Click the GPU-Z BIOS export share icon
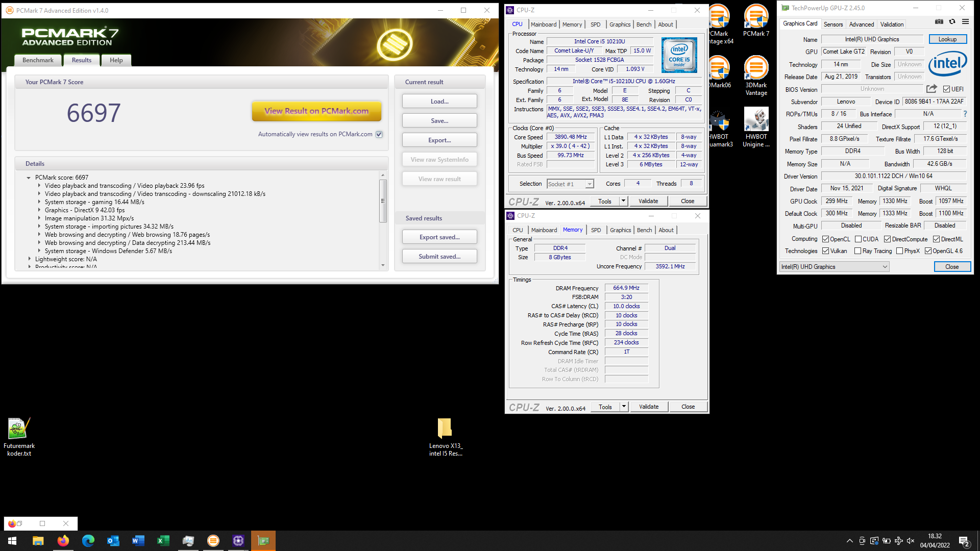 [x=932, y=89]
